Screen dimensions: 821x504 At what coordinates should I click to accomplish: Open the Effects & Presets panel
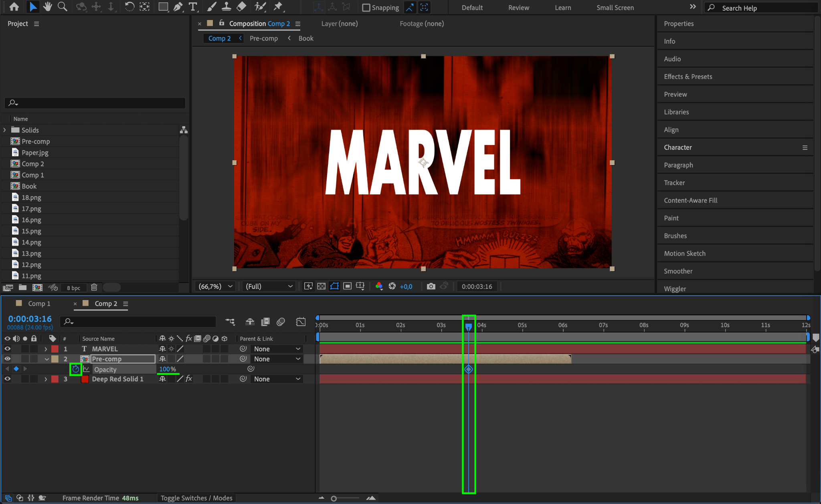click(688, 77)
